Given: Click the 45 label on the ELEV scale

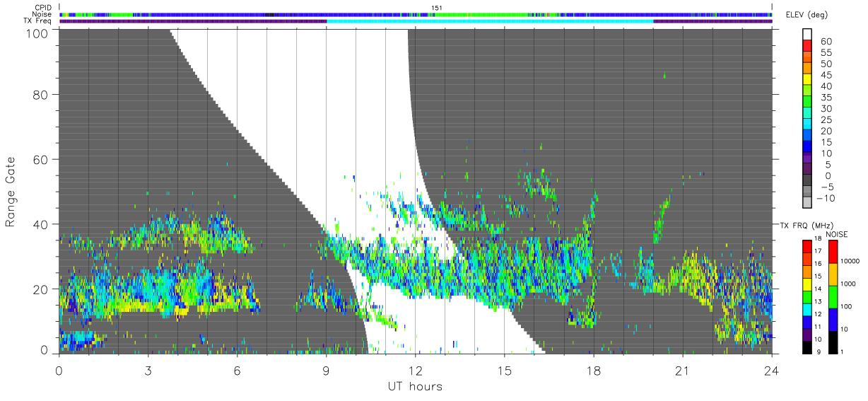Looking at the screenshot, I should point(827,75).
